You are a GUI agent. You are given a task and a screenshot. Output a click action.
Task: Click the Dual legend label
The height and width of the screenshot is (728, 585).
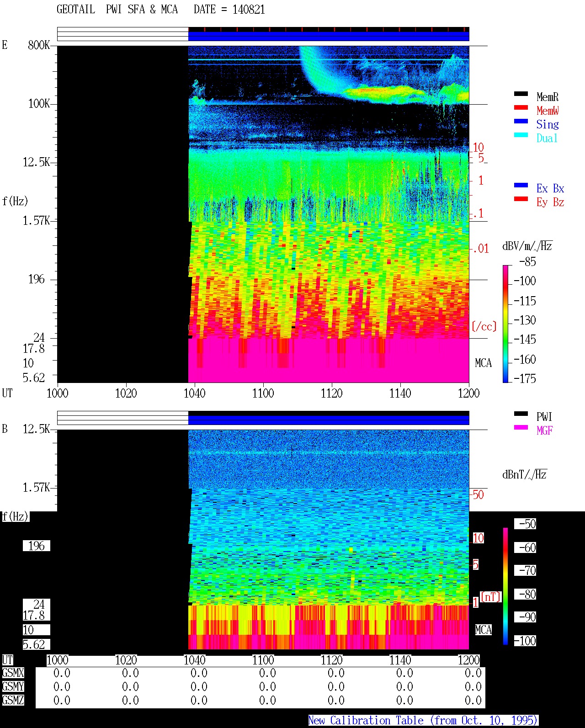tap(548, 138)
